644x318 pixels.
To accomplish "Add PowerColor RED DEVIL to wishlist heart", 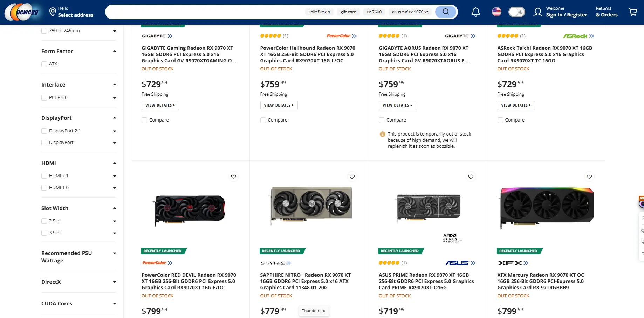I will click(x=233, y=177).
